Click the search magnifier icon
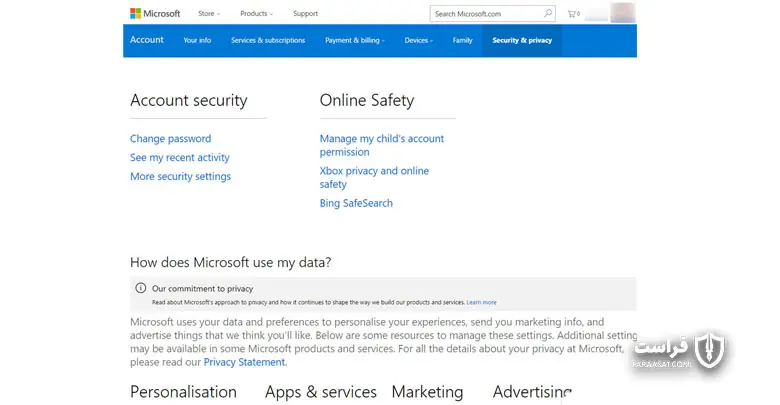780x405 pixels. pyautogui.click(x=548, y=13)
